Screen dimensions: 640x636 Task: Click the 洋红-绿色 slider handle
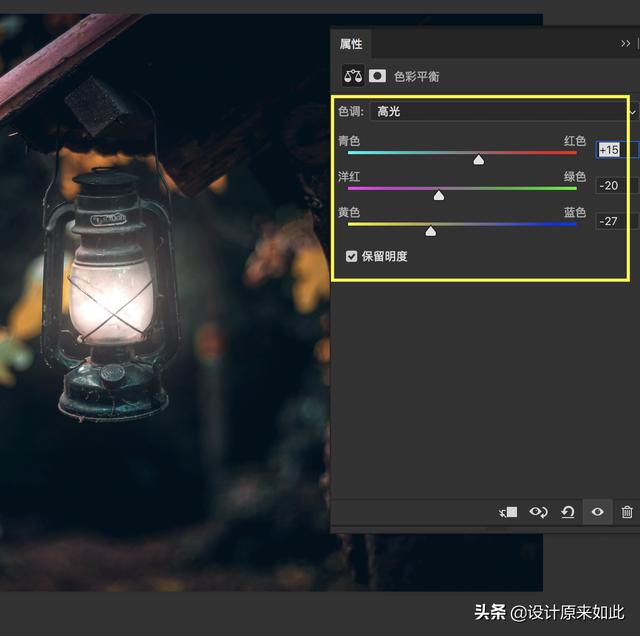439,195
